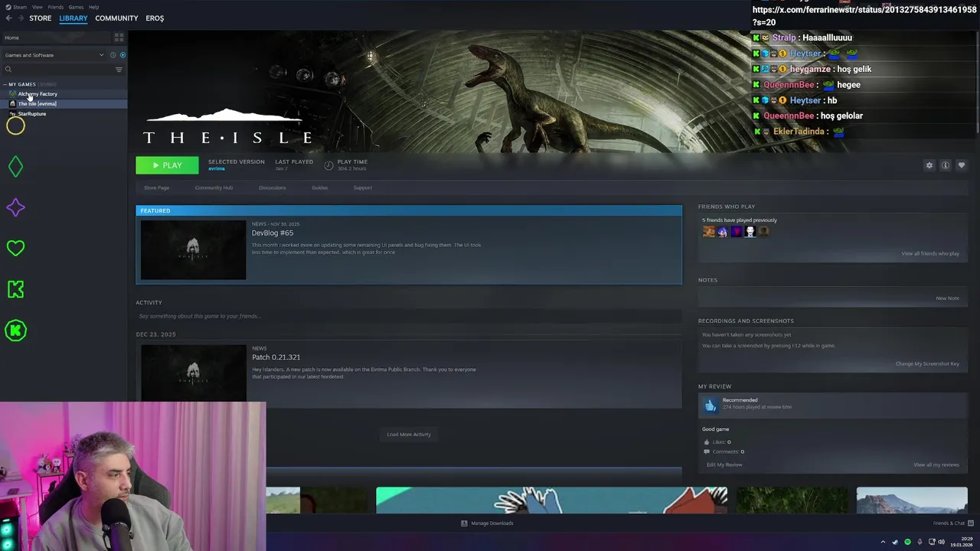This screenshot has width=980, height=551.
Task: Open the View menu
Action: 37,7
